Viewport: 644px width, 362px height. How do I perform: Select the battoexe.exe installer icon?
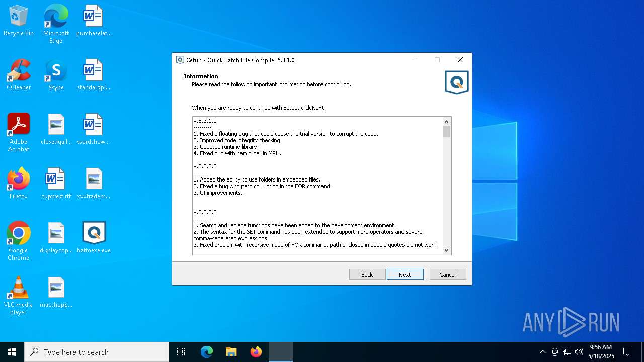coord(94,238)
